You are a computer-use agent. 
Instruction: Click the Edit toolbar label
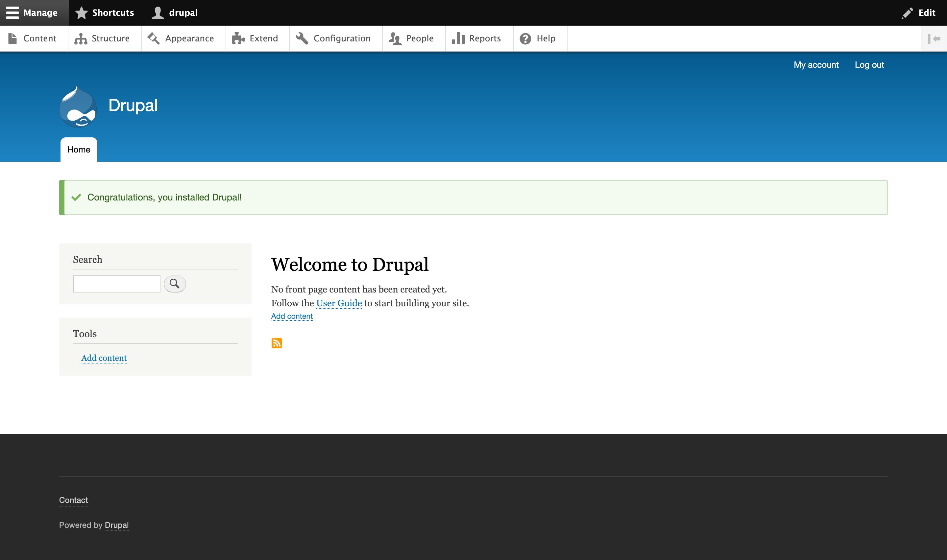click(927, 12)
